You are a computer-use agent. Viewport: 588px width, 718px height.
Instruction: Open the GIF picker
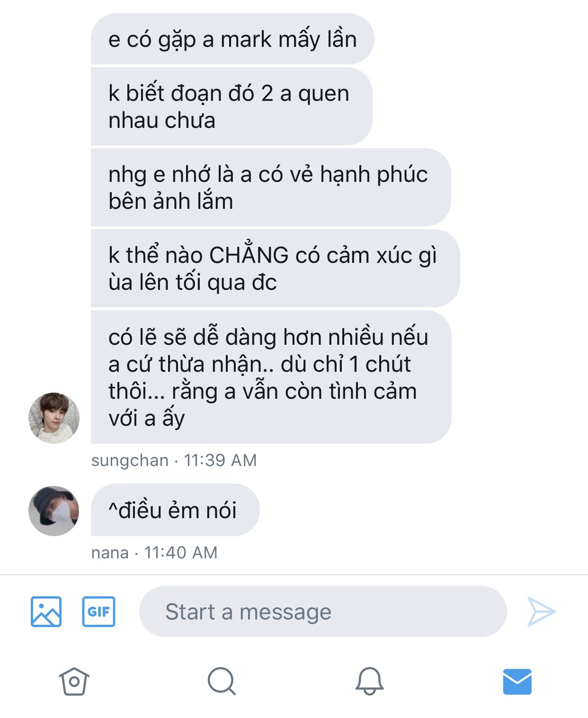(98, 611)
